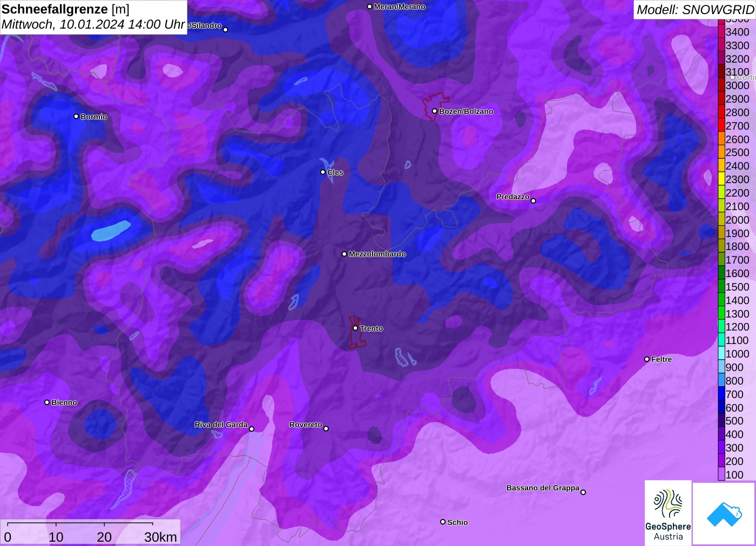Click the 3400 legend value
Screen dimensions: 756x546
pos(737,32)
